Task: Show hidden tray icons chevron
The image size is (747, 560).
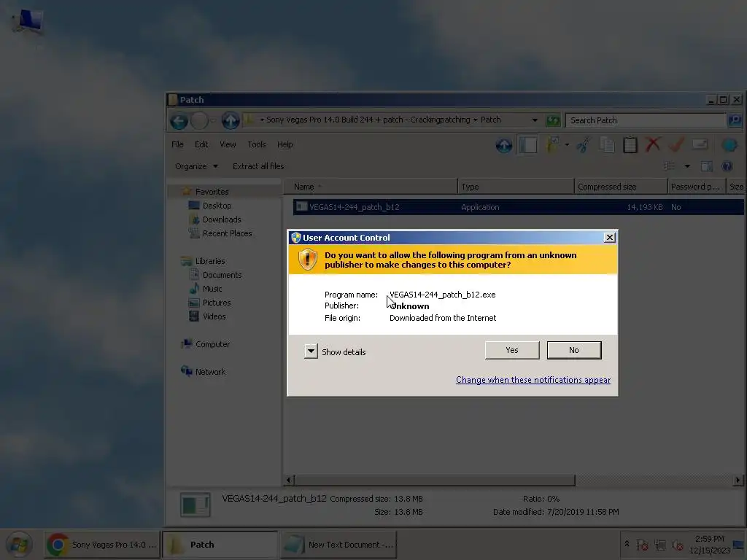Action: point(627,544)
